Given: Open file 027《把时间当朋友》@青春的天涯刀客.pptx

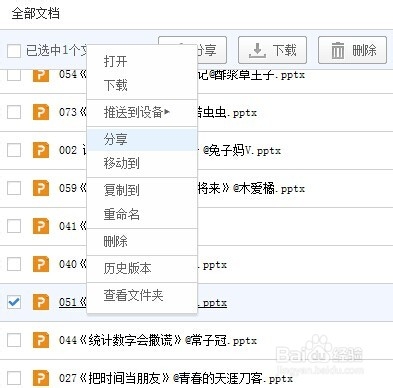Looking at the screenshot, I should tap(176, 378).
